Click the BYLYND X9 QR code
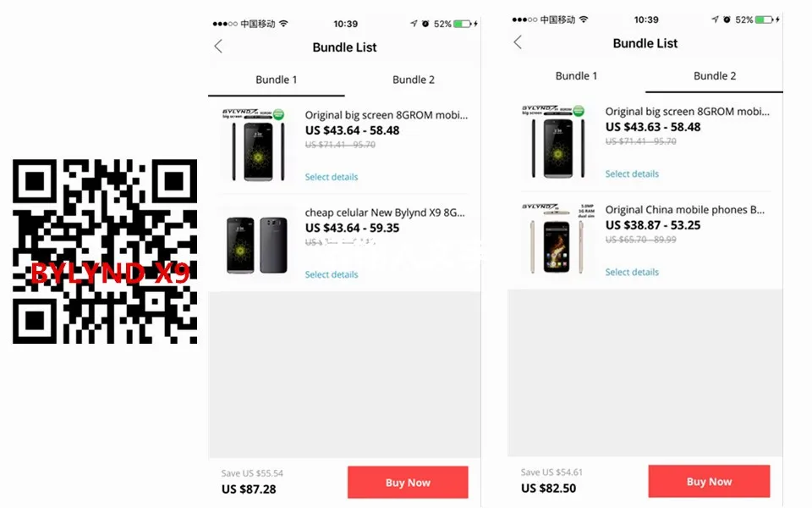The image size is (812, 508). pos(105,251)
